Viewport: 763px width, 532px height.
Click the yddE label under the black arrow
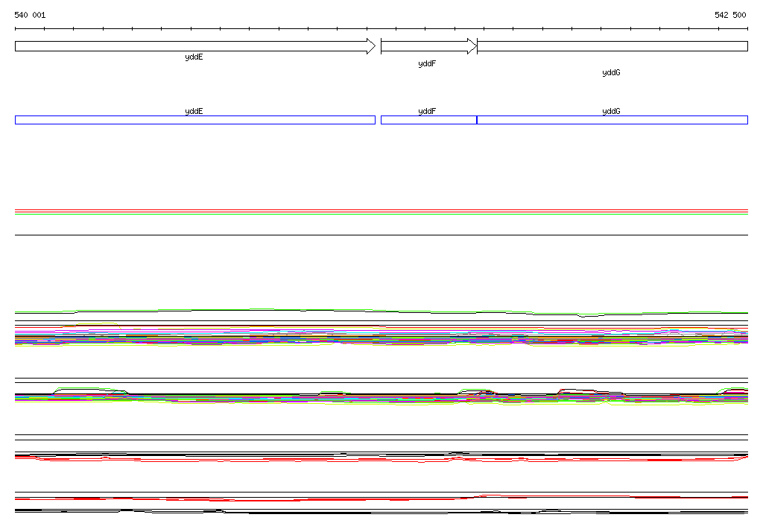coord(194,57)
